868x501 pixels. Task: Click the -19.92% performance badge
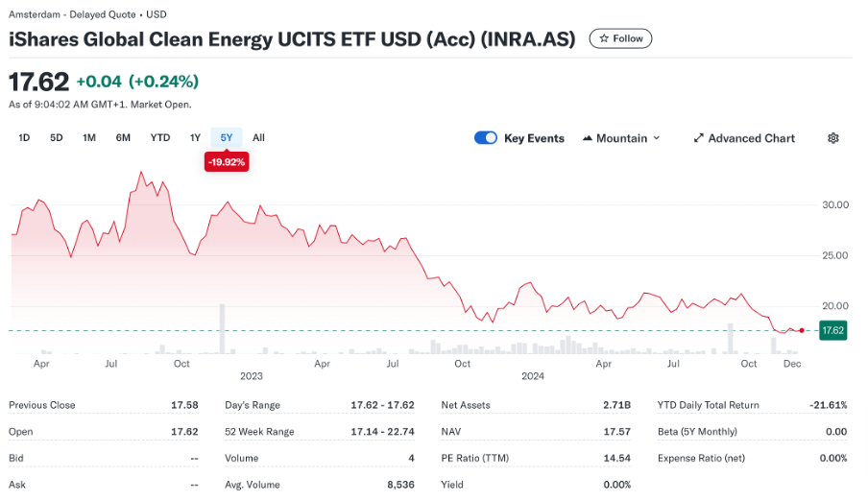pyautogui.click(x=227, y=162)
